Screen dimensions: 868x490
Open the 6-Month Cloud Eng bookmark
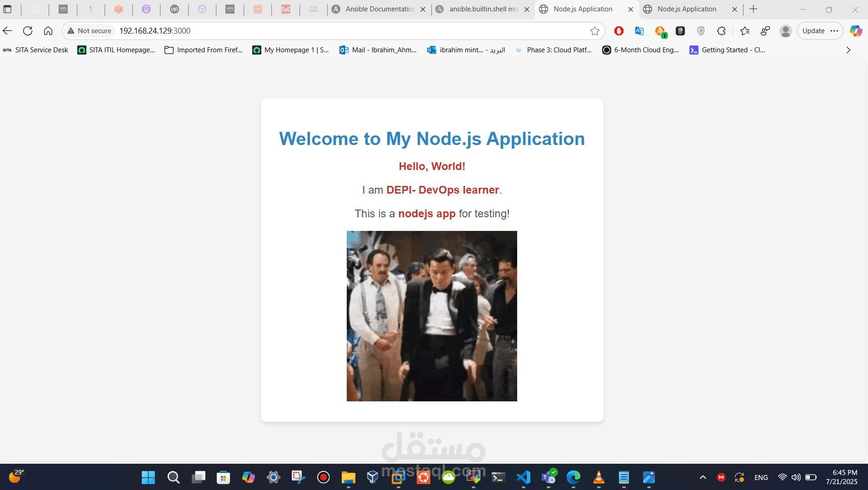(640, 50)
